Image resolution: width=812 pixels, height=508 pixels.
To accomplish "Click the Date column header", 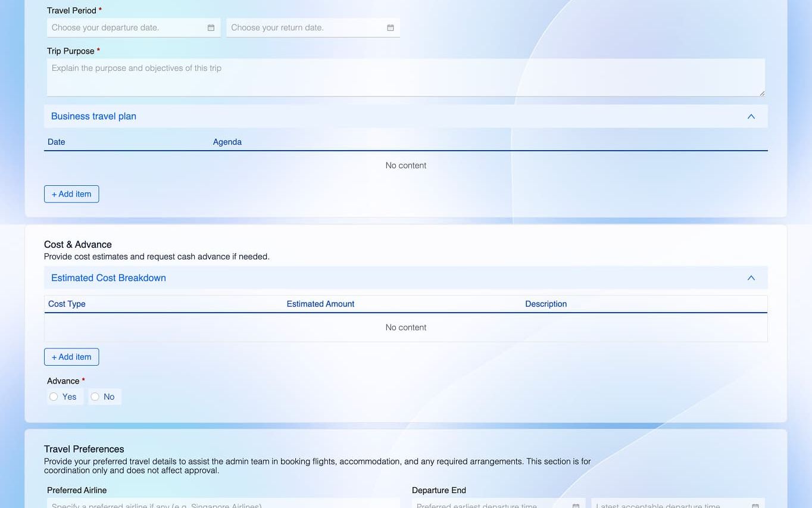I will [57, 142].
